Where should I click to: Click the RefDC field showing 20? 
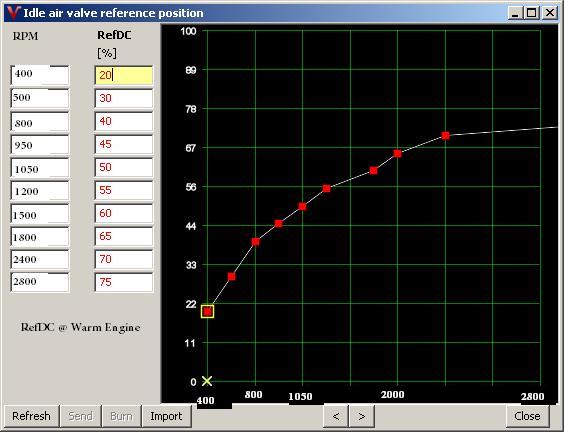coord(124,75)
